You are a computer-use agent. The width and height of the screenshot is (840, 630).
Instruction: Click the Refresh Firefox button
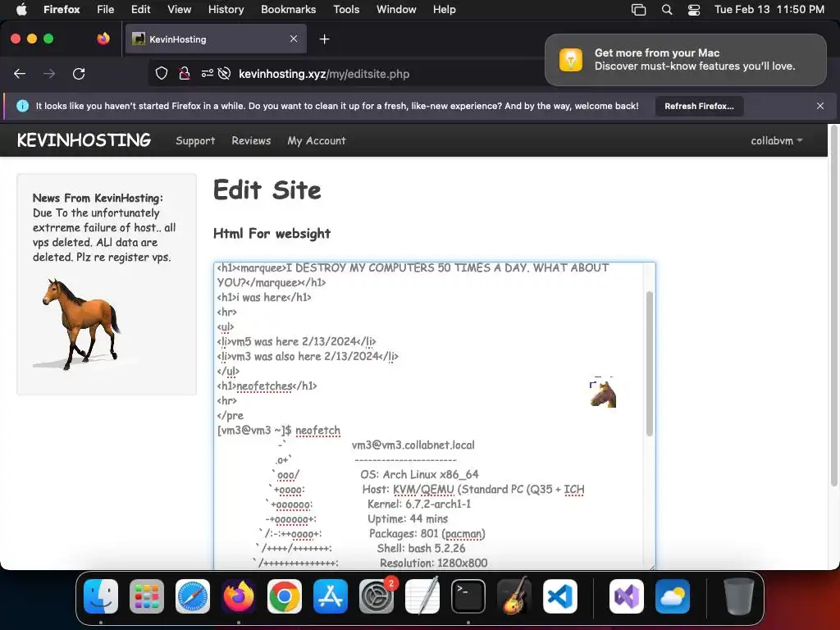tap(699, 106)
